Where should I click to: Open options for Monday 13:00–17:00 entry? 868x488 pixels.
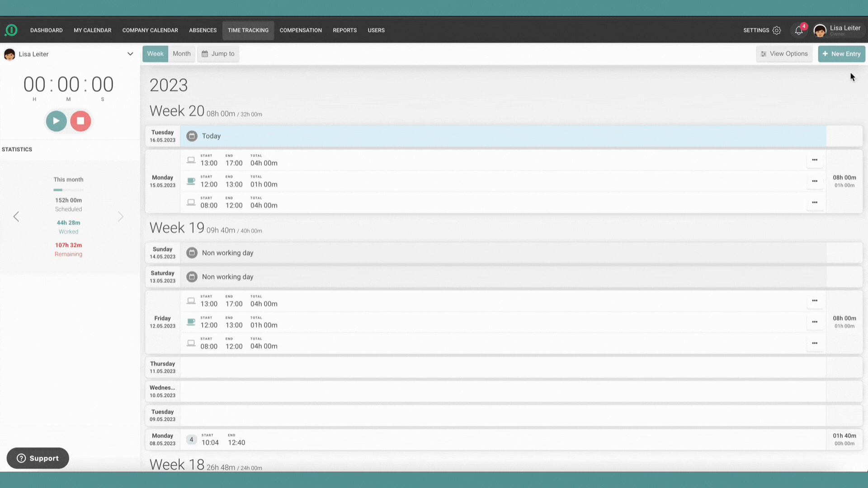(814, 160)
